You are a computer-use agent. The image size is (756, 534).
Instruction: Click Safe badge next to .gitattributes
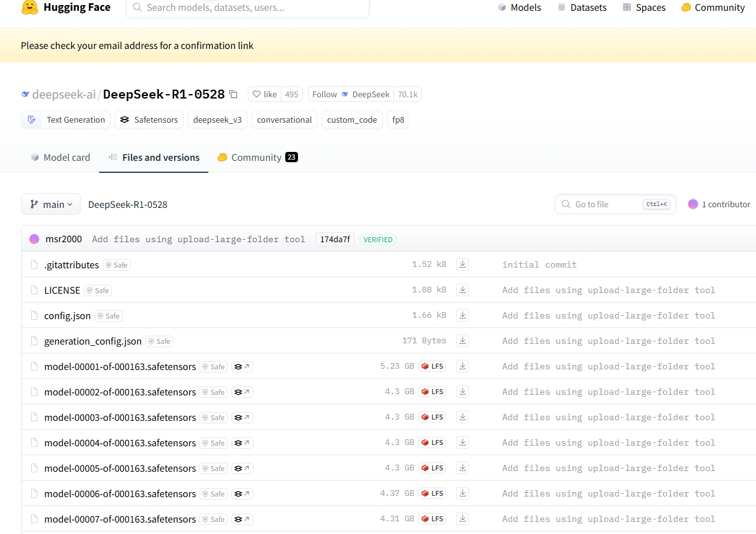click(x=117, y=265)
